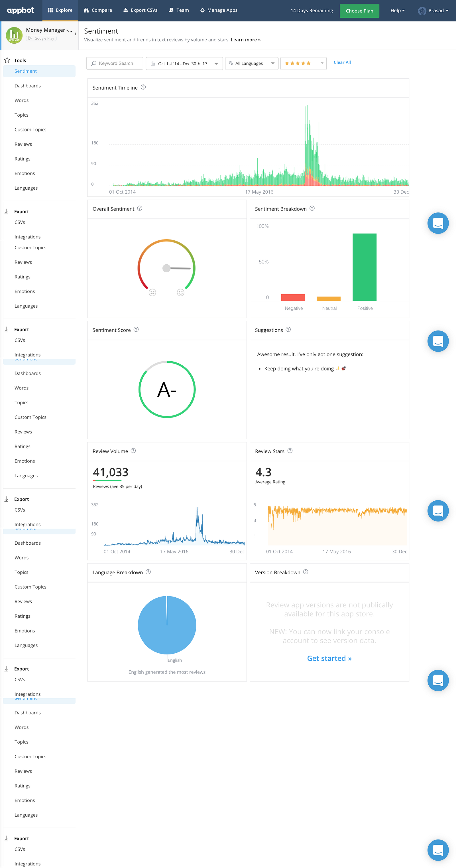Click the sad face gauge icon
The width and height of the screenshot is (456, 868).
pos(152,293)
